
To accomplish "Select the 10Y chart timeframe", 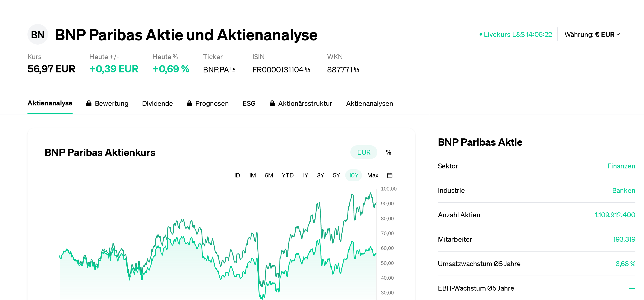I will [353, 175].
